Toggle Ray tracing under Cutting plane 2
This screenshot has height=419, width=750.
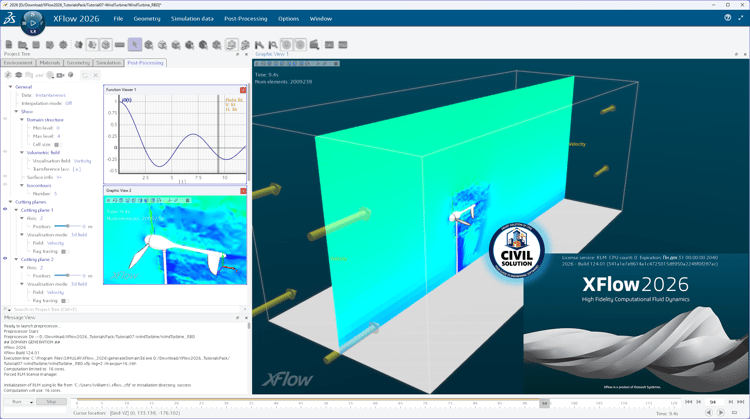click(x=63, y=300)
